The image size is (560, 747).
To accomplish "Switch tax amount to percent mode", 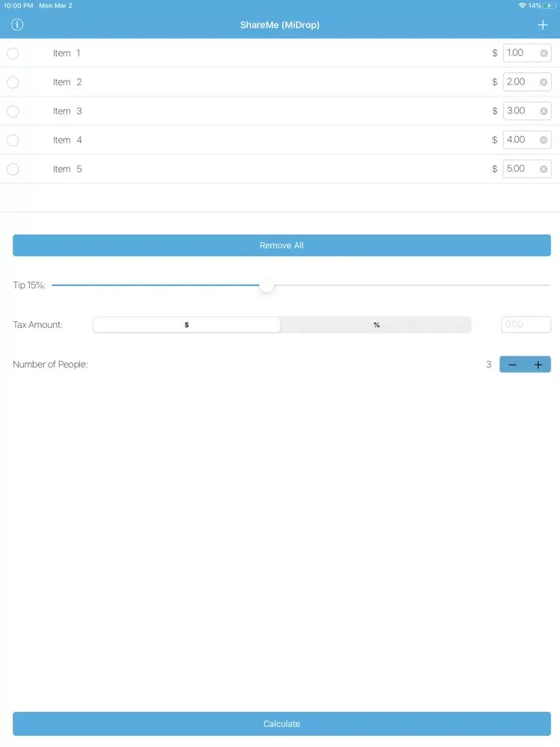I will point(376,325).
